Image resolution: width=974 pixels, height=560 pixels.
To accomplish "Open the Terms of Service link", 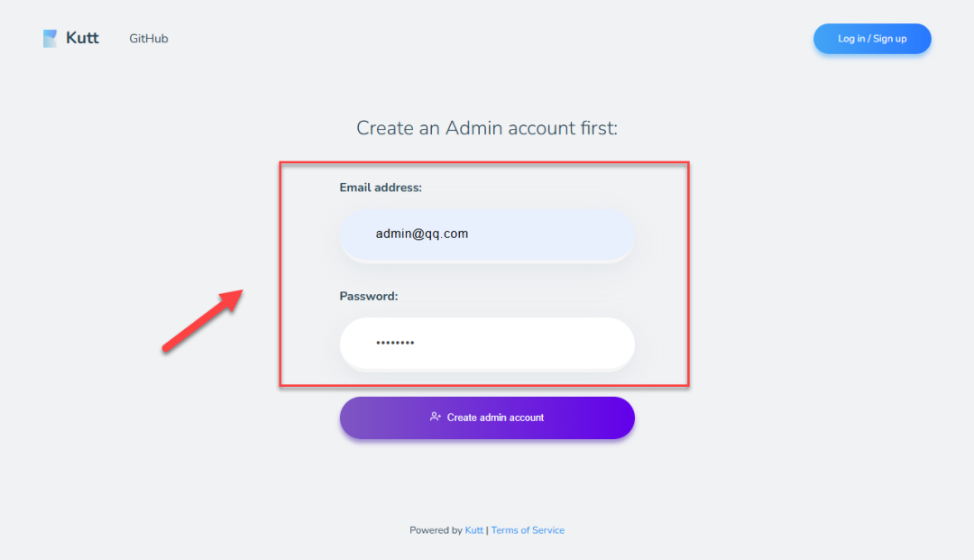I will click(528, 530).
